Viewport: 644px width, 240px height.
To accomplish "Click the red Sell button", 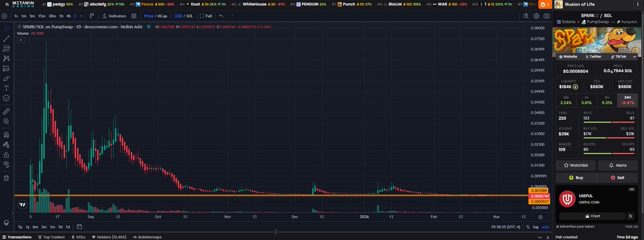I will 619,177.
